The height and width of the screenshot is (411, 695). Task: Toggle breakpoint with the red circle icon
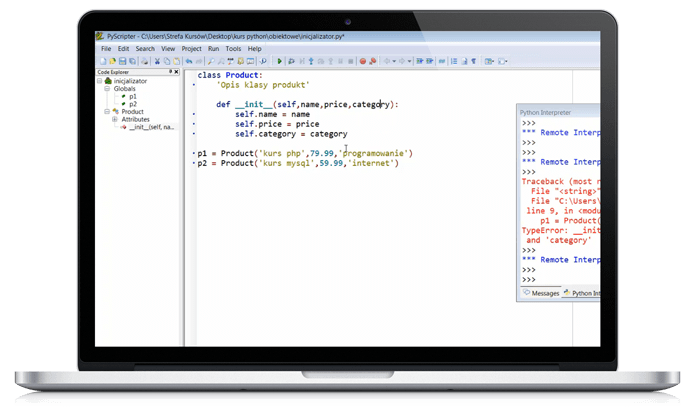(x=363, y=61)
